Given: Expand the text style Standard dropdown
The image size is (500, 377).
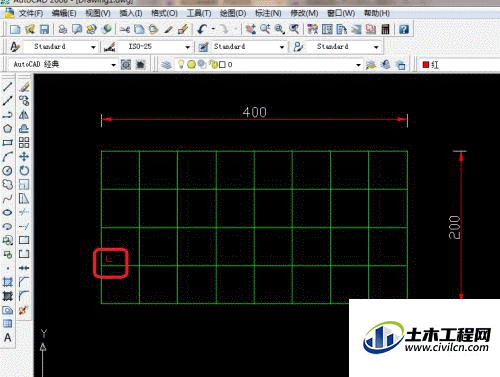Looking at the screenshot, I should point(93,47).
